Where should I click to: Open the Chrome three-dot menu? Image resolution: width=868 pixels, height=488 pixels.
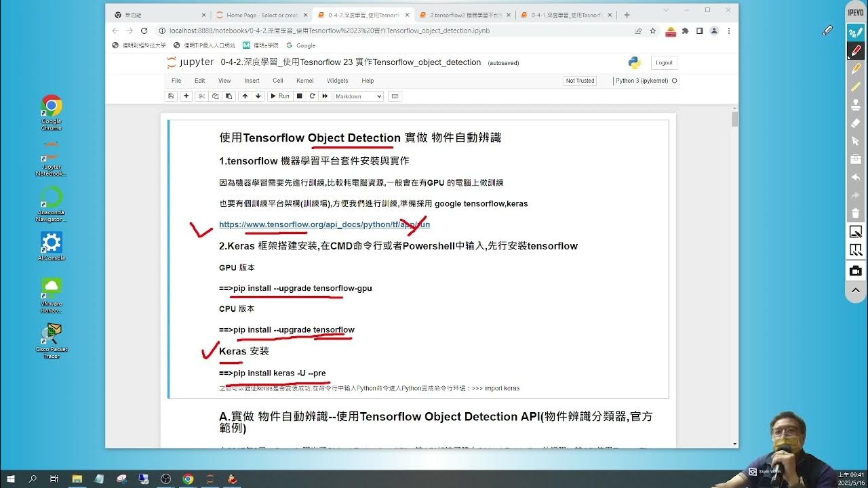point(729,30)
